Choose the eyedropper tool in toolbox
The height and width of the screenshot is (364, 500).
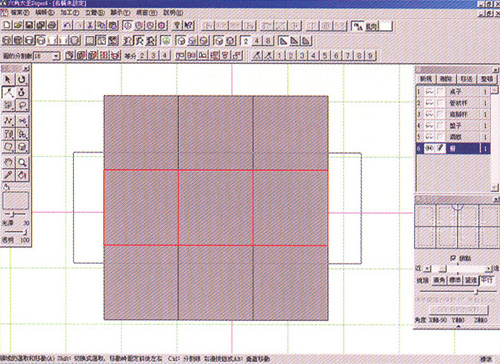8,175
